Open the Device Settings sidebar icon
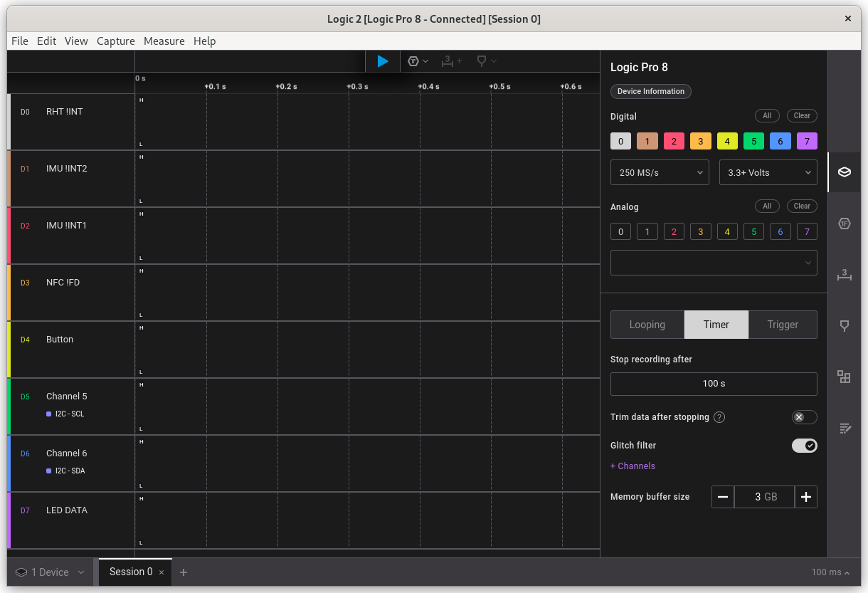The width and height of the screenshot is (868, 593). pos(845,172)
